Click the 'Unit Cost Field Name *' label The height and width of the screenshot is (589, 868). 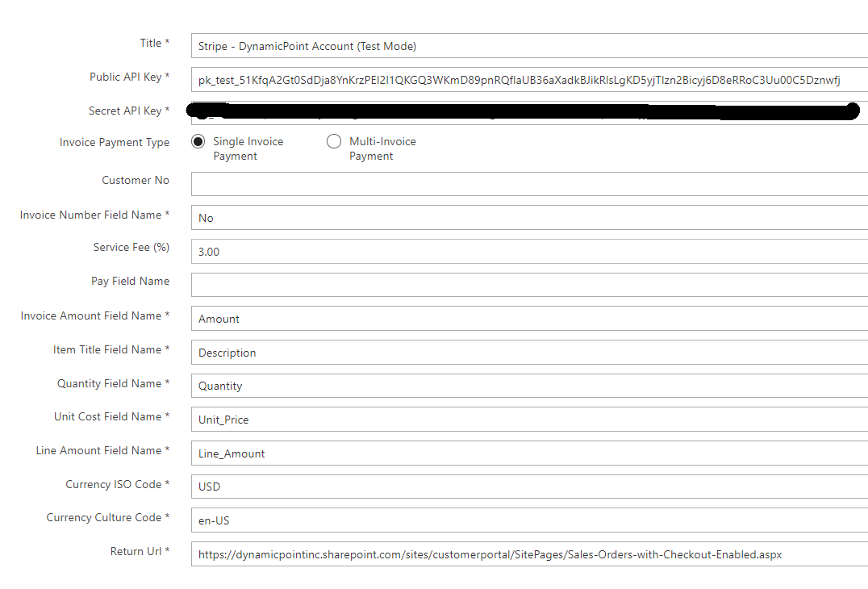[x=112, y=417]
